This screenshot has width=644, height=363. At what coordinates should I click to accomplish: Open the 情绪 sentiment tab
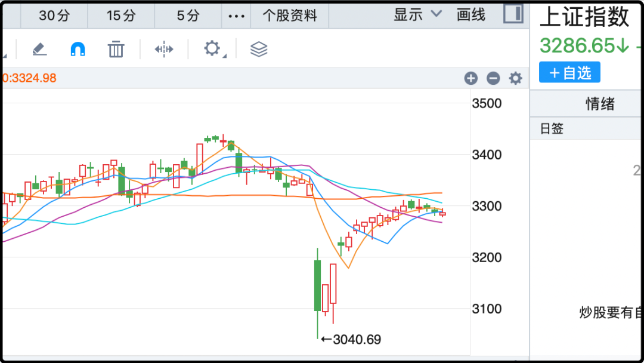(x=600, y=104)
